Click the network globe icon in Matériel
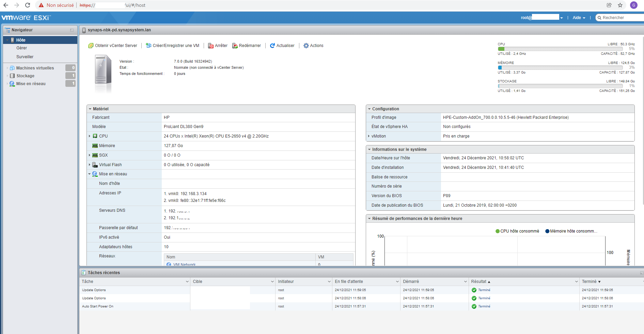The width and height of the screenshot is (644, 334). click(x=95, y=174)
